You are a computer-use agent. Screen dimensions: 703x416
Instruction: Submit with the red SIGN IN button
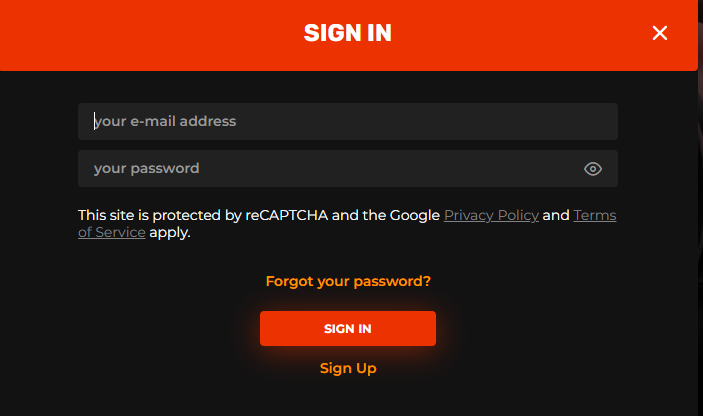348,329
